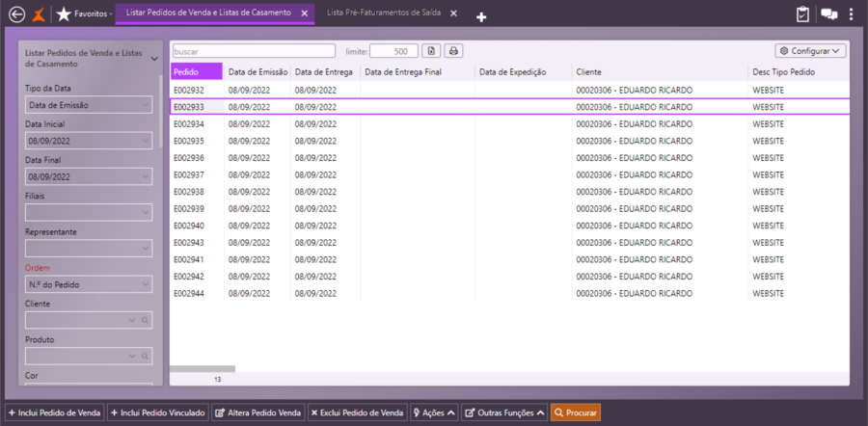Open the Configurar dropdown
Screen dimensions: 868x426
(810, 51)
